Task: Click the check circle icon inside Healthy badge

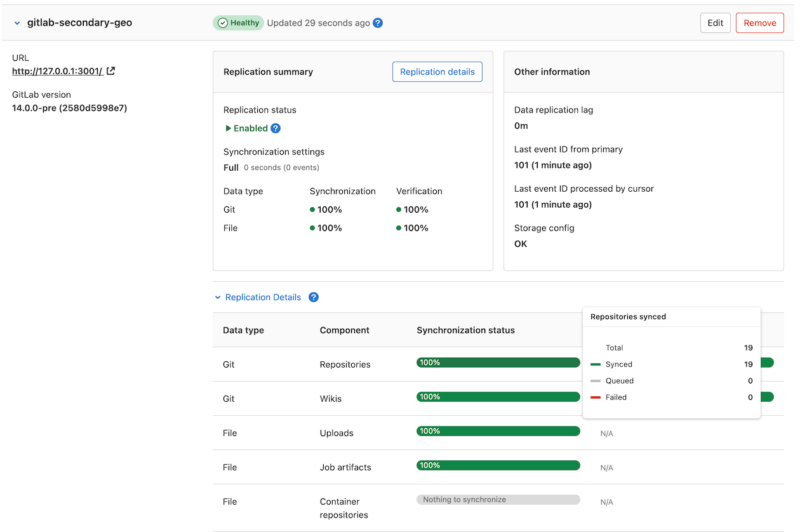Action: tap(222, 22)
